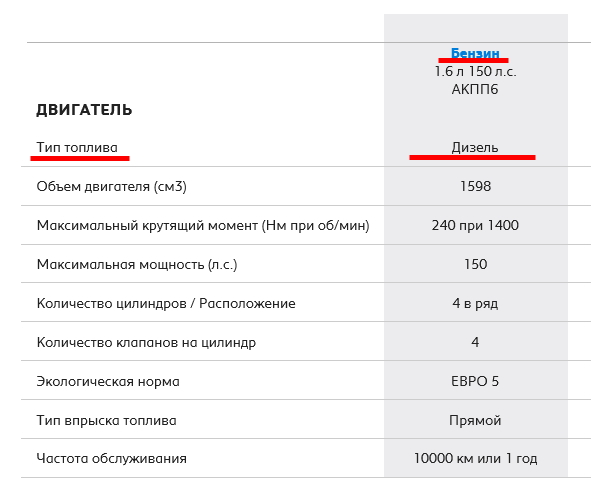
Task: Click the Максимальная мощность (л.с.) label
Action: pos(137,264)
